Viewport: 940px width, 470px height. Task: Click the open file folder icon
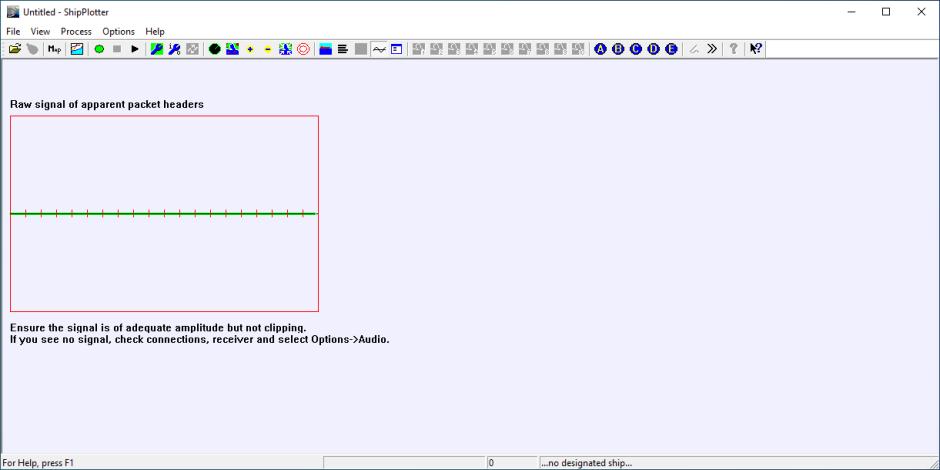14,49
